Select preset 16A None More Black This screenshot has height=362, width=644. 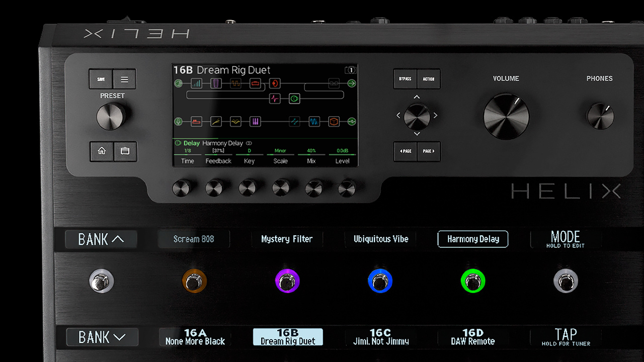(195, 337)
